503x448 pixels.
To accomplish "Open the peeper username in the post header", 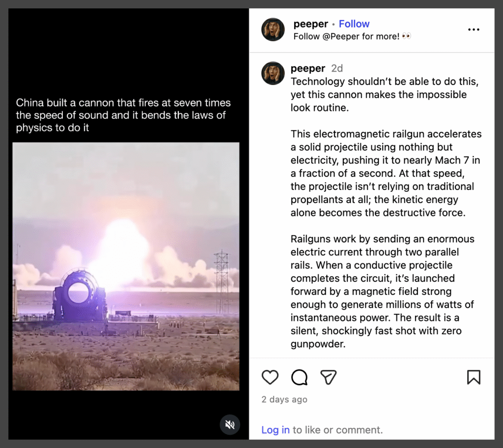I will 310,24.
